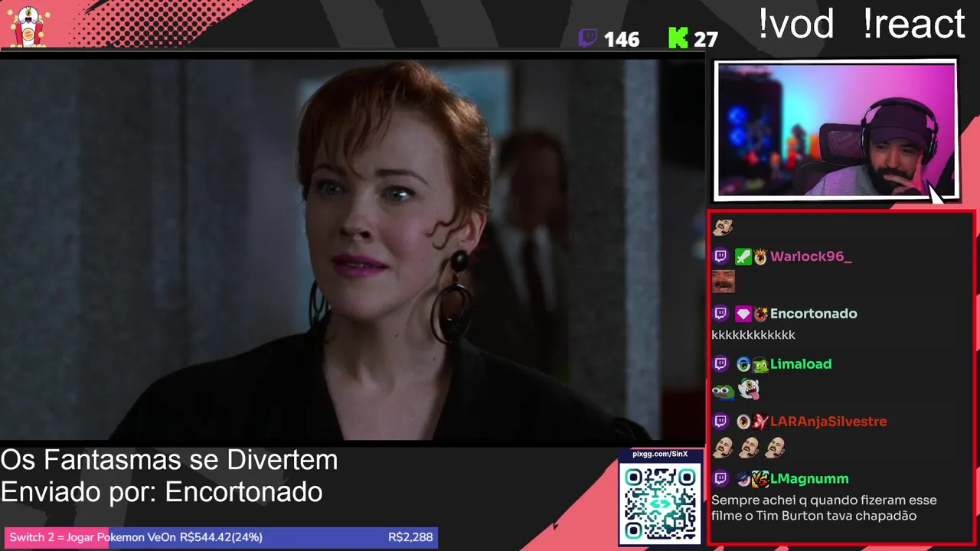Image resolution: width=980 pixels, height=551 pixels.
Task: Click the tongue-out ghost emote under Limaload
Action: [749, 390]
